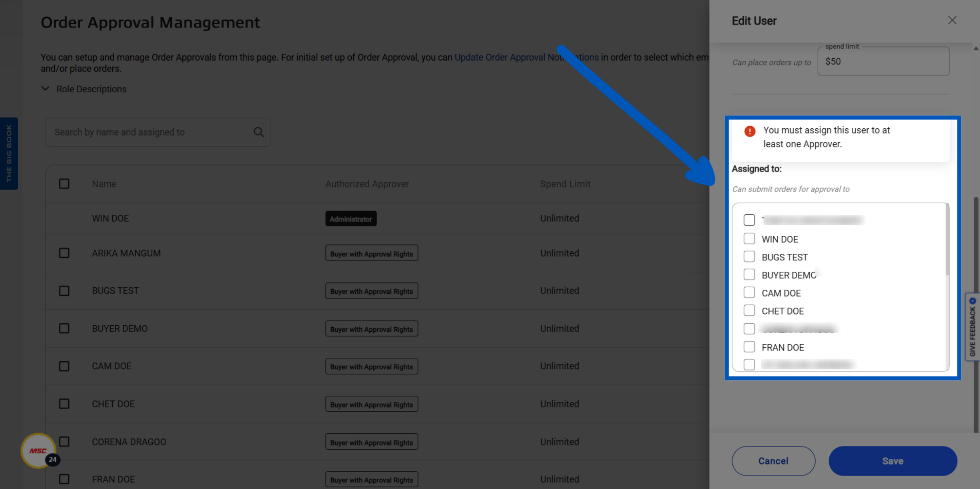Screen dimensions: 980x489
Task: Check FRAN DOE in Assigned to list
Action: tap(749, 347)
